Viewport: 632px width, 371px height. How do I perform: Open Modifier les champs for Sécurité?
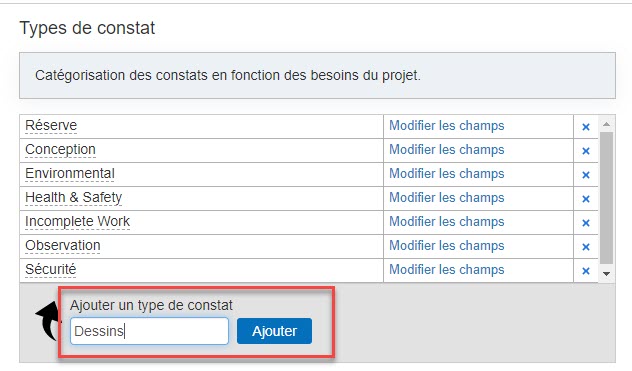(x=447, y=269)
